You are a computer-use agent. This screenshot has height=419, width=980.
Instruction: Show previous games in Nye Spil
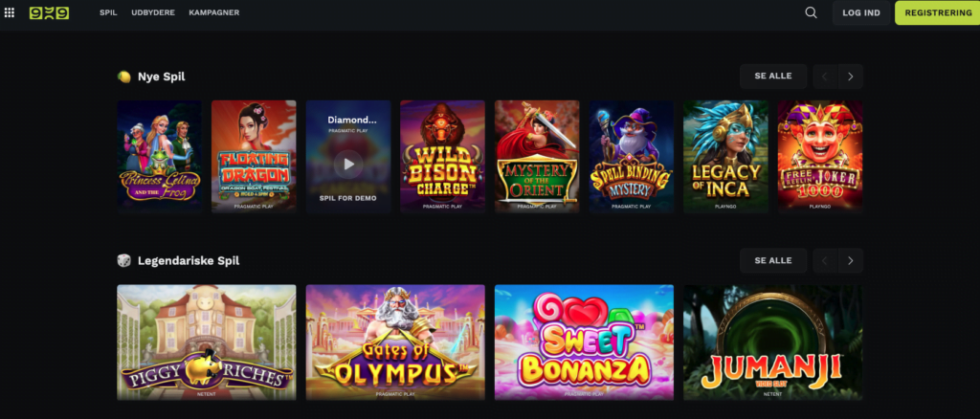tap(825, 77)
